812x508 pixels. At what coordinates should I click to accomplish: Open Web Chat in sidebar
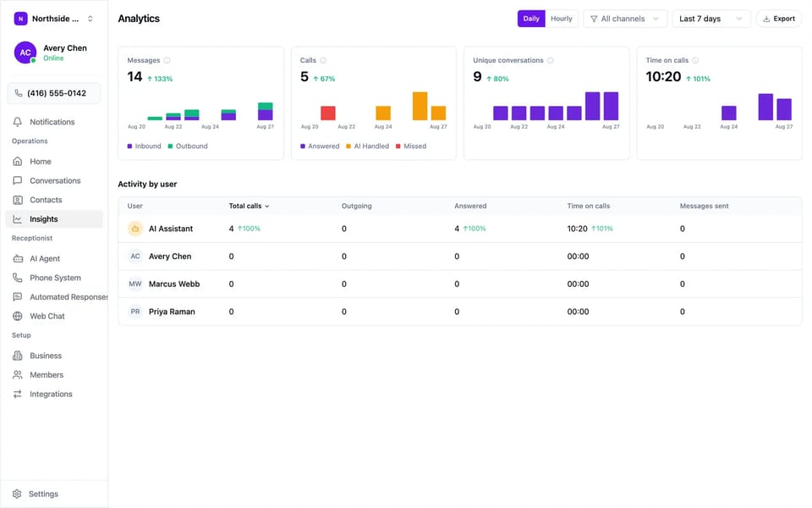coord(54,316)
